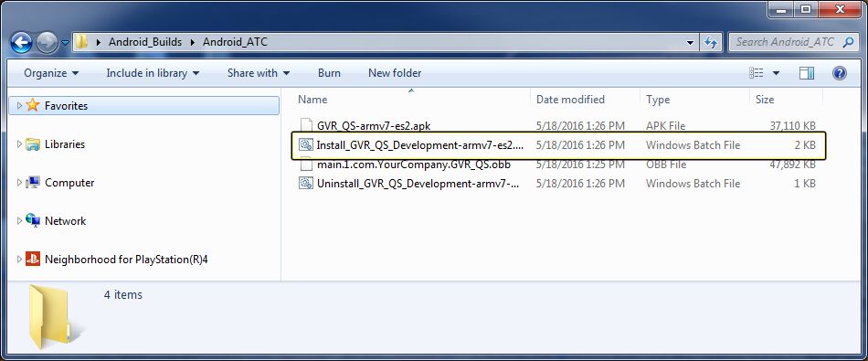
Task: Click the PlayStation logo icon
Action: 33,260
